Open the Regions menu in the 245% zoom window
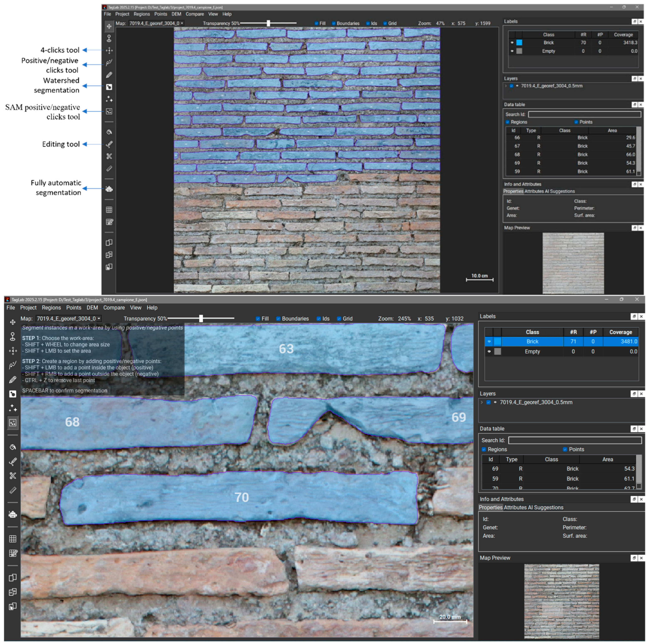The image size is (647, 644). [x=51, y=307]
